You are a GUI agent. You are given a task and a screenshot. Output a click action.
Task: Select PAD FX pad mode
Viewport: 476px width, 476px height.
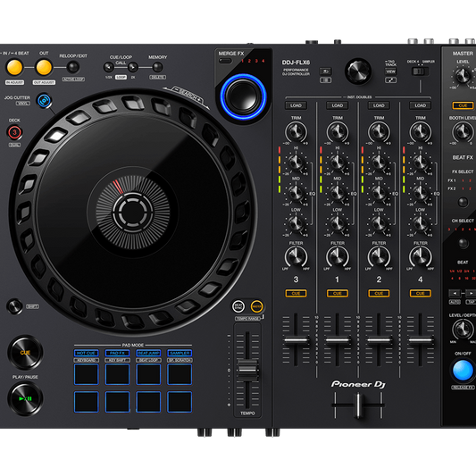coord(117,353)
